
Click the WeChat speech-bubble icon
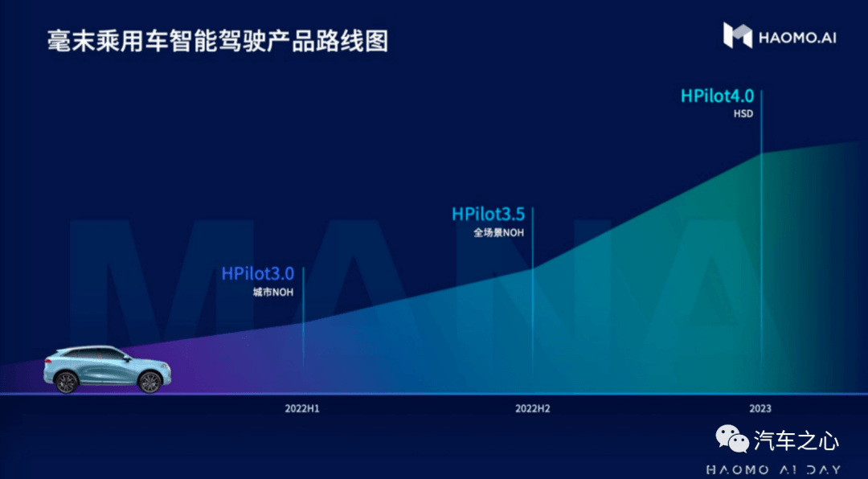pyautogui.click(x=732, y=439)
